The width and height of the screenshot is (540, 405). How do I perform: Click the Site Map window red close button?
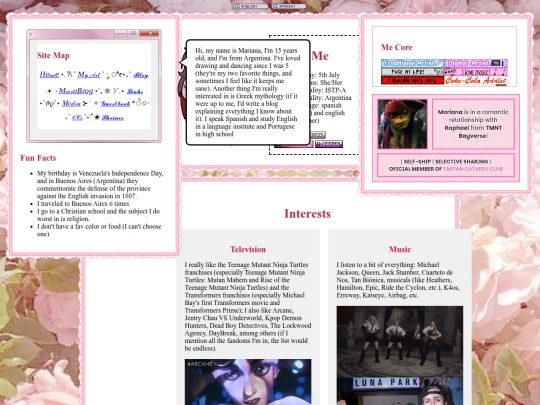(x=149, y=33)
